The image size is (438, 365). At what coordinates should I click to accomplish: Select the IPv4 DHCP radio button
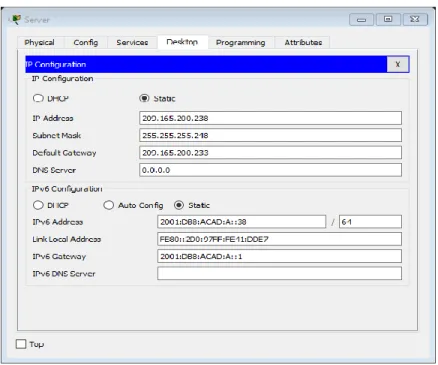[x=38, y=98]
